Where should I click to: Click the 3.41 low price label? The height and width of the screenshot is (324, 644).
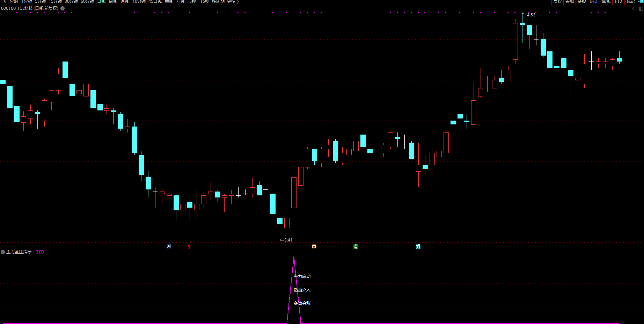288,240
